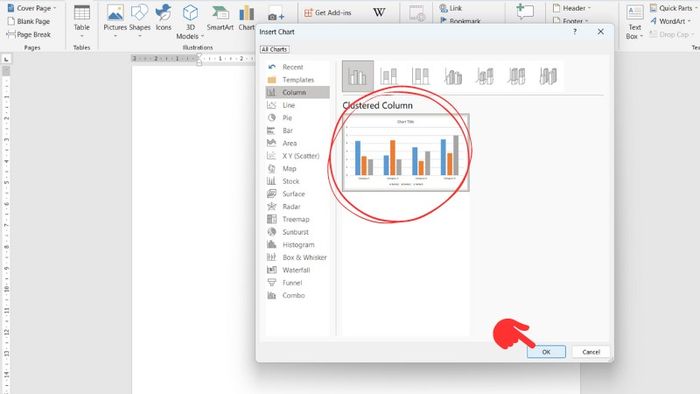Choose Surface chart category
The image size is (700, 394).
pyautogui.click(x=297, y=194)
